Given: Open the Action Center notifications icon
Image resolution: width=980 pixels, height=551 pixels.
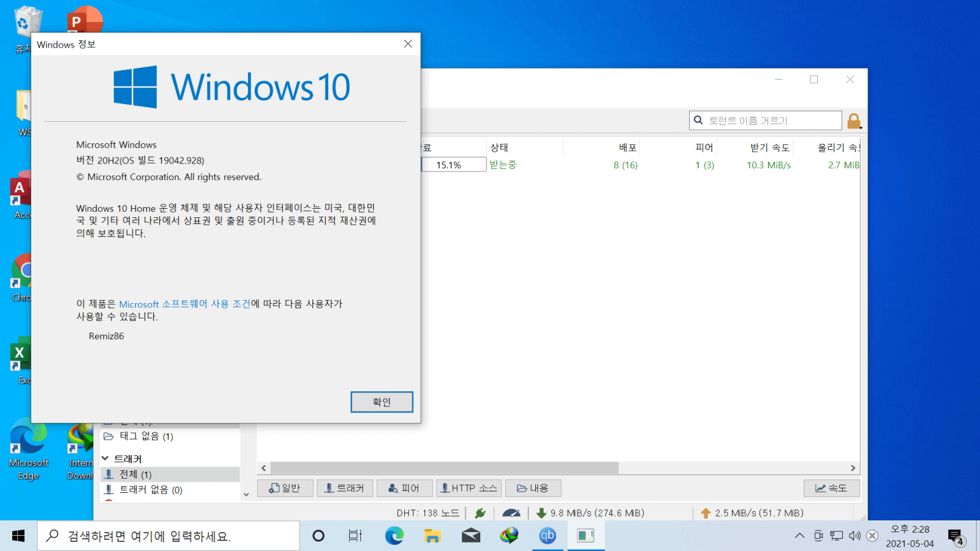Looking at the screenshot, I should (x=956, y=537).
